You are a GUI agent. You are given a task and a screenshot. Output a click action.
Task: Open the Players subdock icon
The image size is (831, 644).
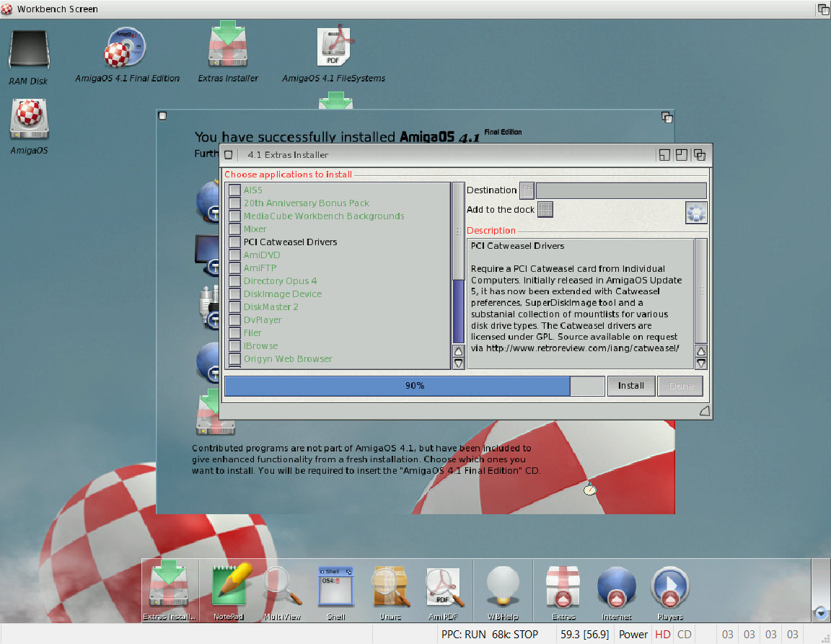tap(670, 587)
